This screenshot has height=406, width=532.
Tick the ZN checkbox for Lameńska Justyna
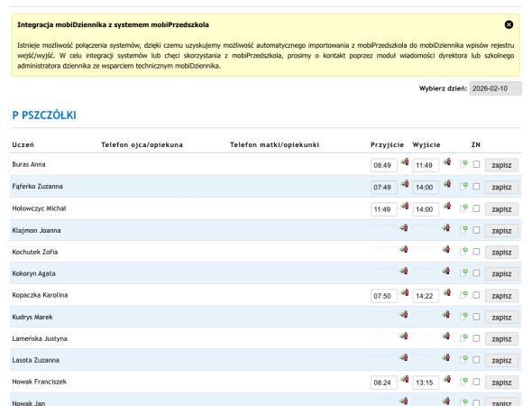point(476,338)
